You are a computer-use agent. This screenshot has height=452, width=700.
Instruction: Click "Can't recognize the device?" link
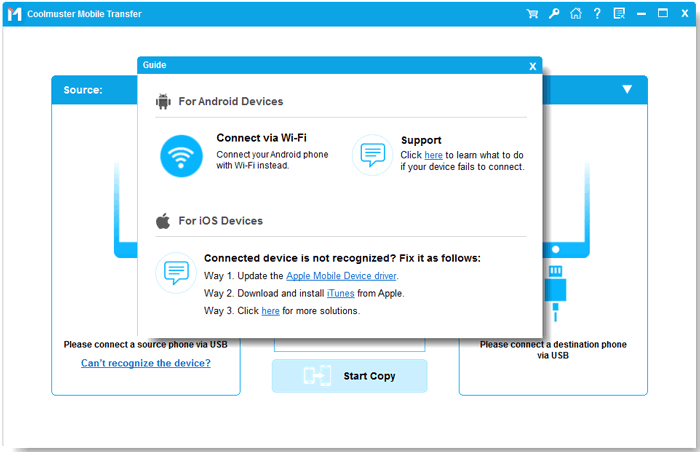click(146, 363)
